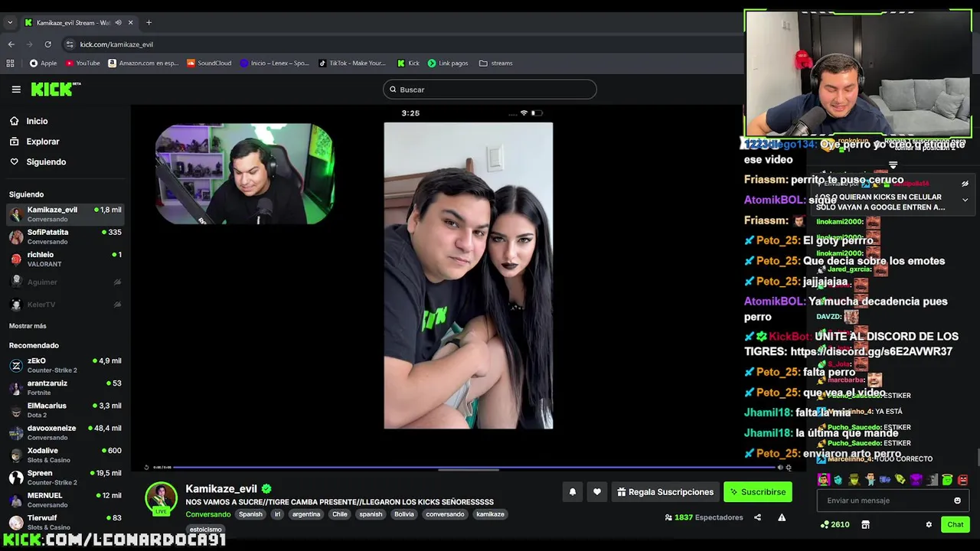
Task: Reload the page
Action: 48,44
